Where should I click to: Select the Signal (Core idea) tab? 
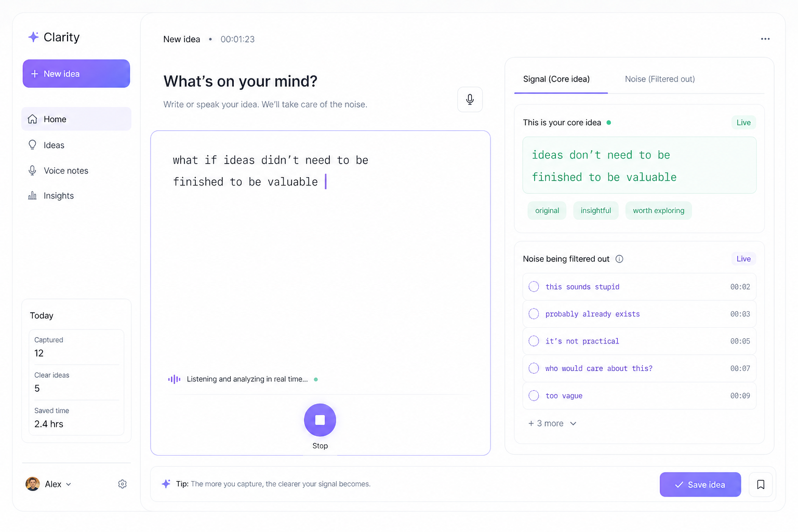coord(556,79)
